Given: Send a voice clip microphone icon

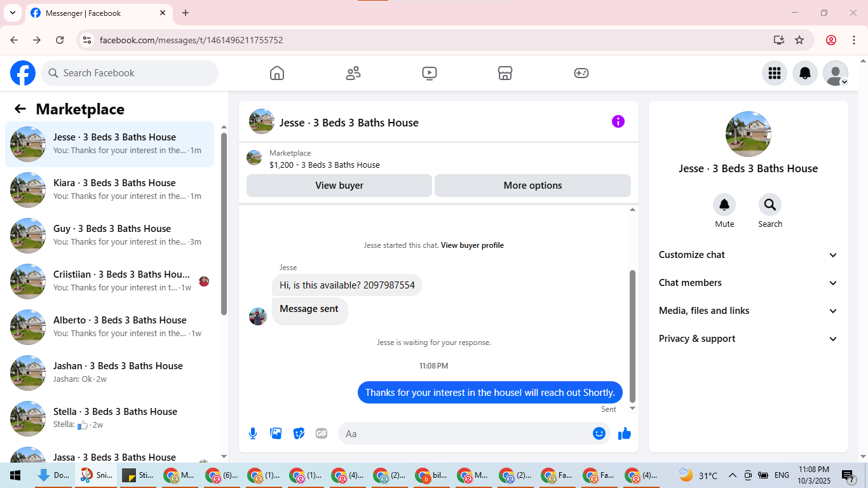Looking at the screenshot, I should [x=253, y=433].
